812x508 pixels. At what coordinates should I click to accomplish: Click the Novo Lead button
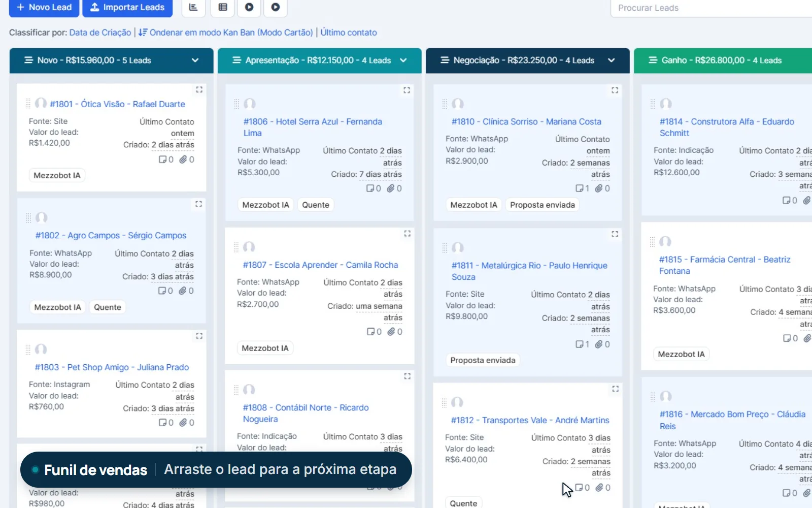click(44, 8)
